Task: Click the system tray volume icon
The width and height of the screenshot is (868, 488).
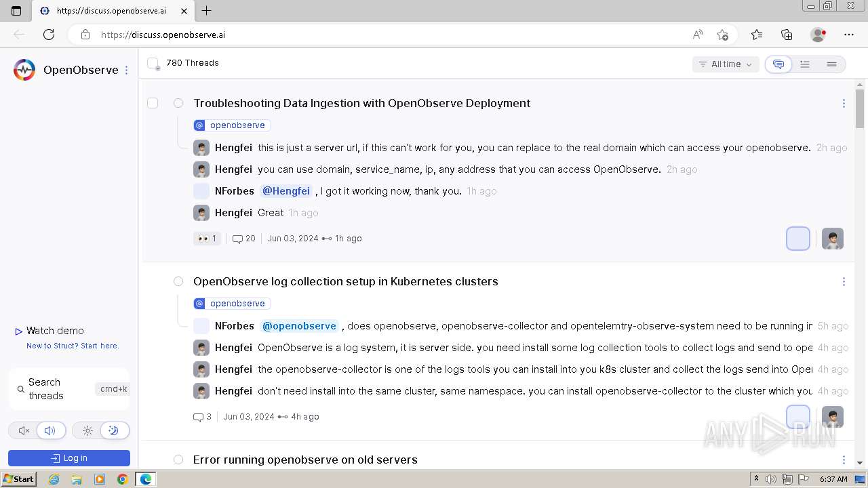Action: pos(770,479)
